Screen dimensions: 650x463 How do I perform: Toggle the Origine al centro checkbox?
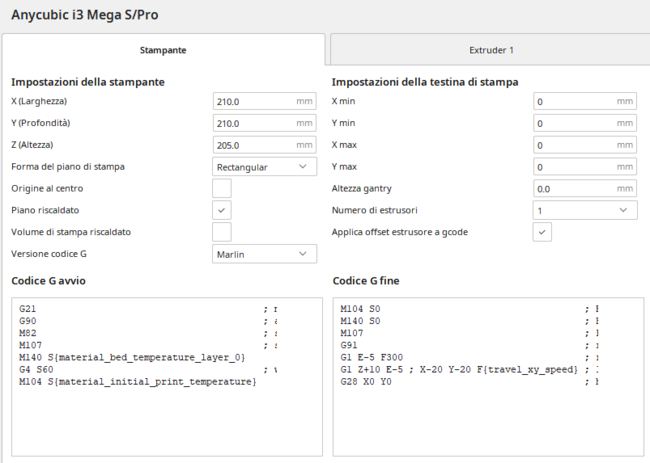coord(222,188)
